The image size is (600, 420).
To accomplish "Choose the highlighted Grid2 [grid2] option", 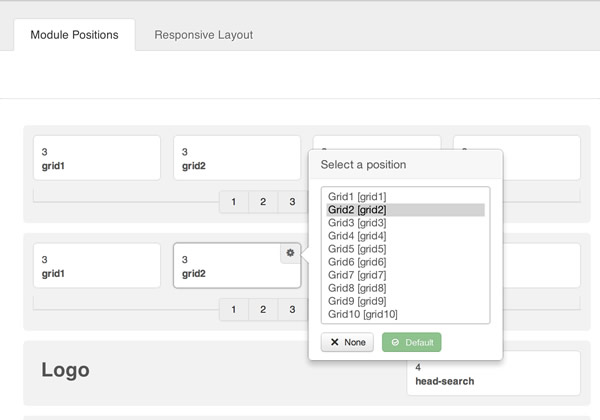I will (x=357, y=210).
